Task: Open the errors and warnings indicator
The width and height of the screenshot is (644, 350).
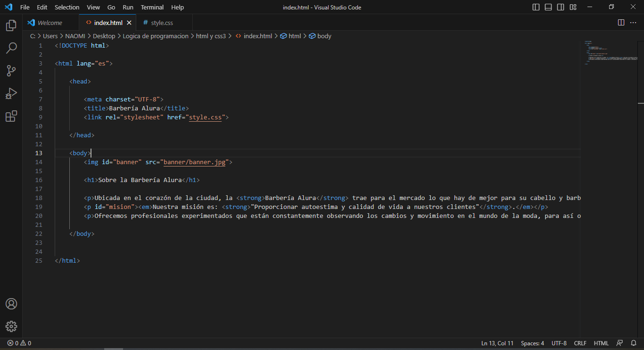Action: click(x=19, y=343)
